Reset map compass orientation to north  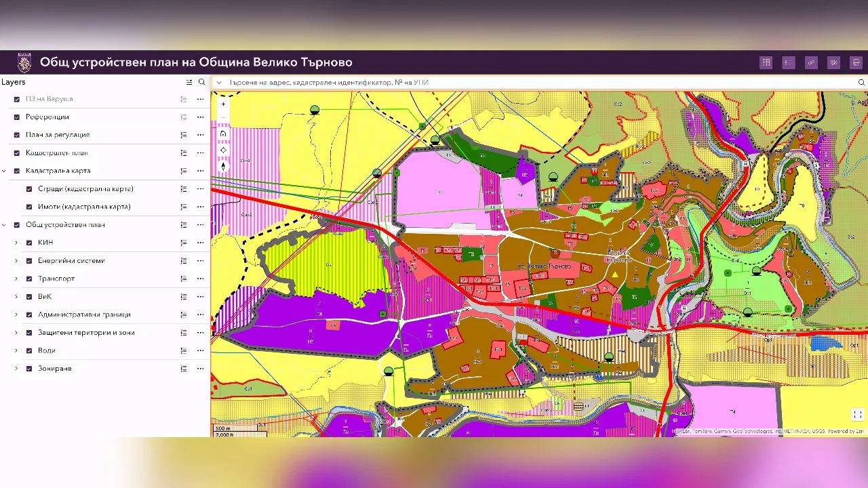pos(223,166)
